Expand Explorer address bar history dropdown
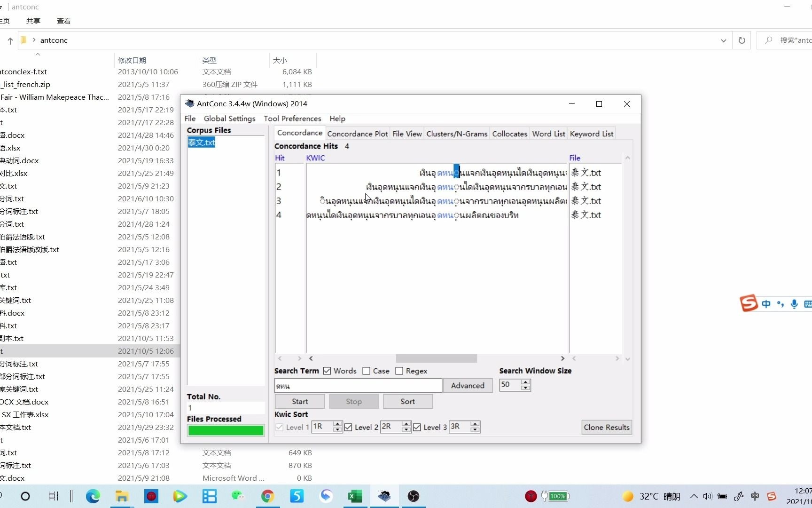Screen dimensions: 812x508 [x=723, y=40]
